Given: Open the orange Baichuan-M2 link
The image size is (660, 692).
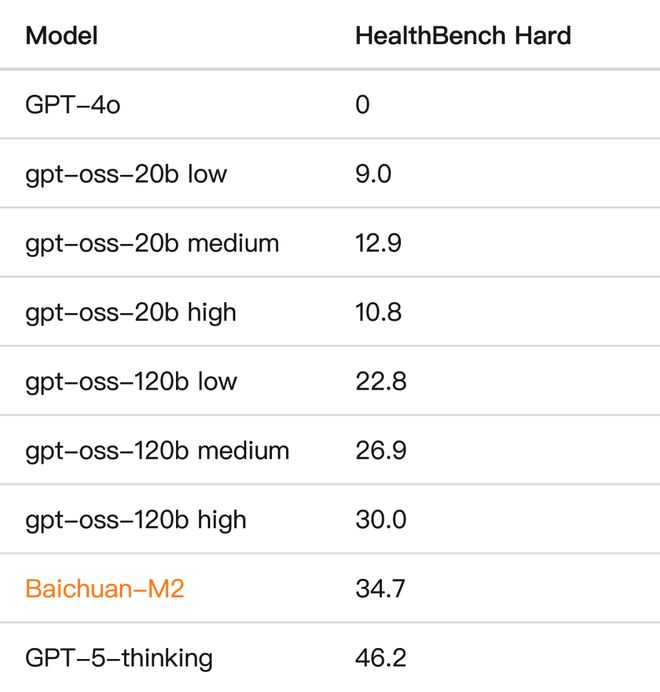Looking at the screenshot, I should point(105,589).
